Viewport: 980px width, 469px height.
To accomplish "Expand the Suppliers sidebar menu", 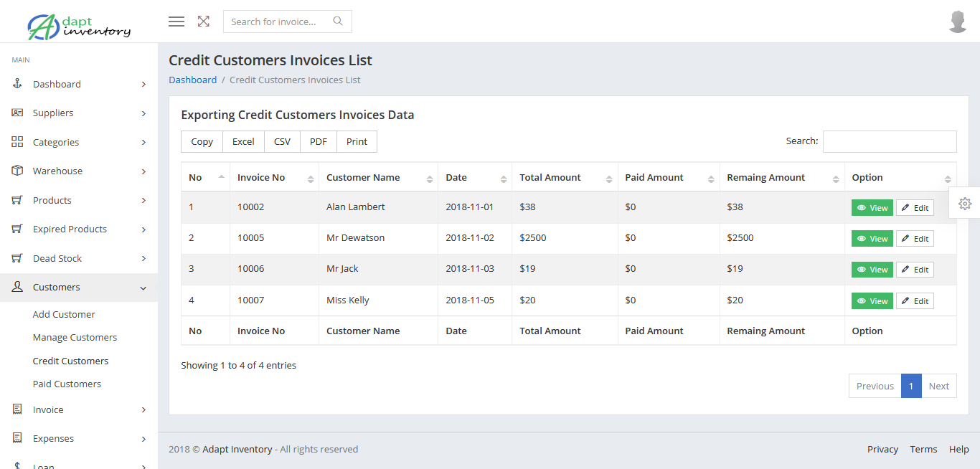I will pos(79,113).
